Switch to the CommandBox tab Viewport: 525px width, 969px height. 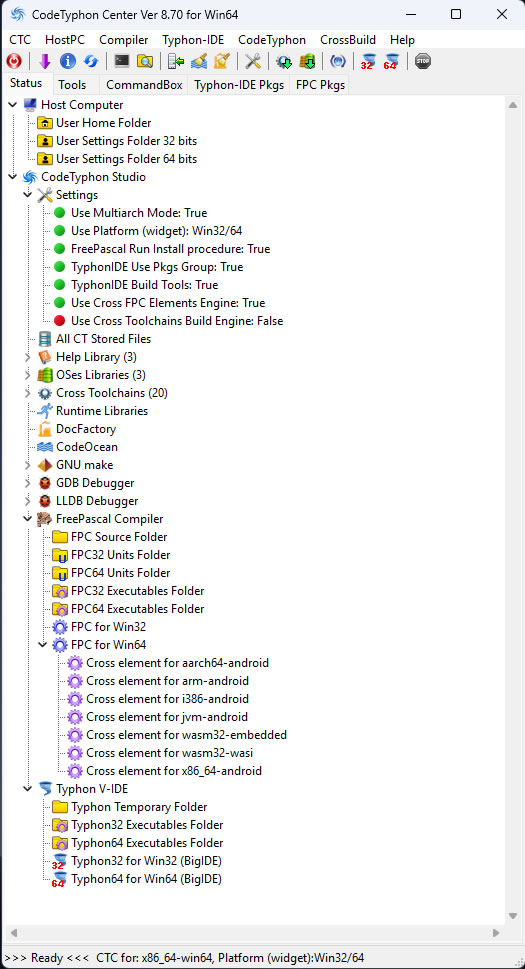coord(144,85)
